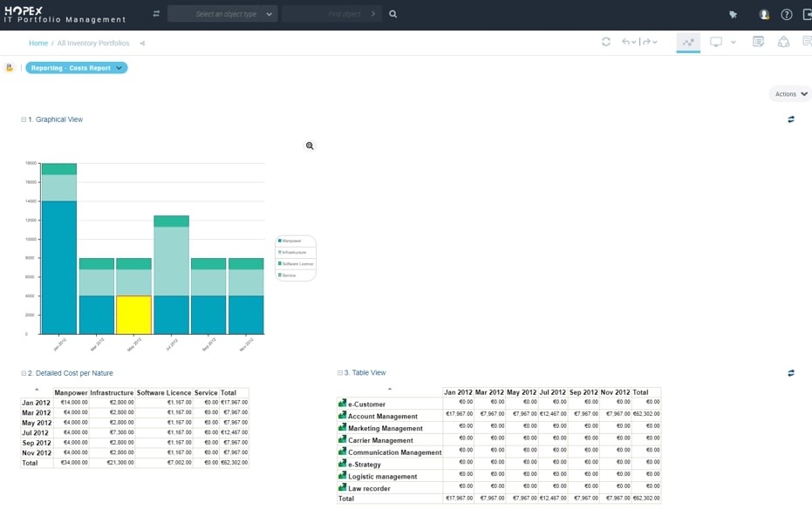Click the refresh icon in the toolbar
The height and width of the screenshot is (523, 812).
coord(606,42)
